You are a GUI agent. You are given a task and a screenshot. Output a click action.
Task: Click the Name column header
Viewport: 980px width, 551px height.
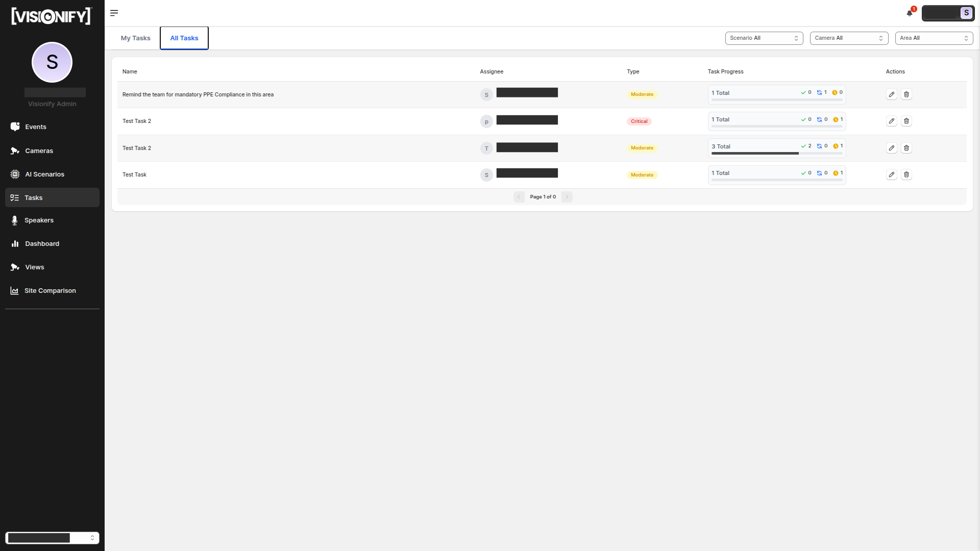tap(130, 71)
